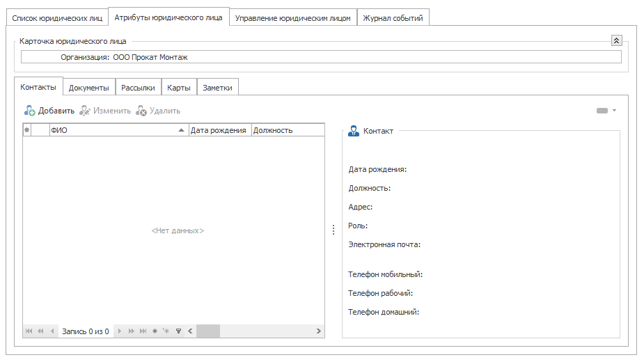Image resolution: width=644 pixels, height=362 pixels.
Task: Open Журнал событий tab
Action: click(x=393, y=18)
